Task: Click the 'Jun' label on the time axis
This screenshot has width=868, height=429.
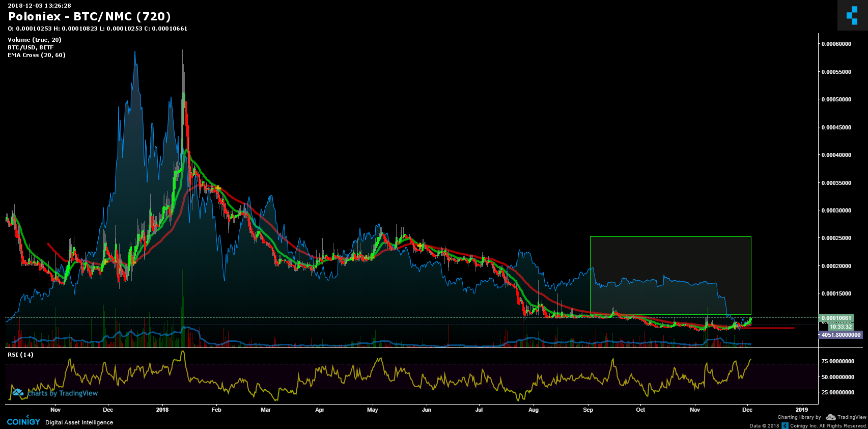Action: pyautogui.click(x=427, y=410)
